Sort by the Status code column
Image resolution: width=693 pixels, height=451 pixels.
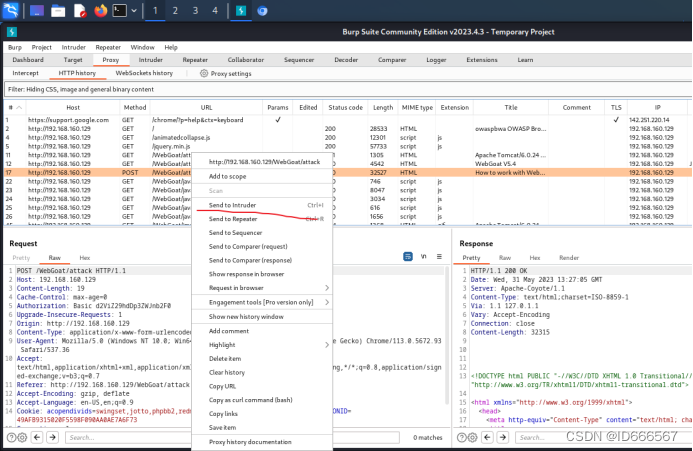click(345, 107)
